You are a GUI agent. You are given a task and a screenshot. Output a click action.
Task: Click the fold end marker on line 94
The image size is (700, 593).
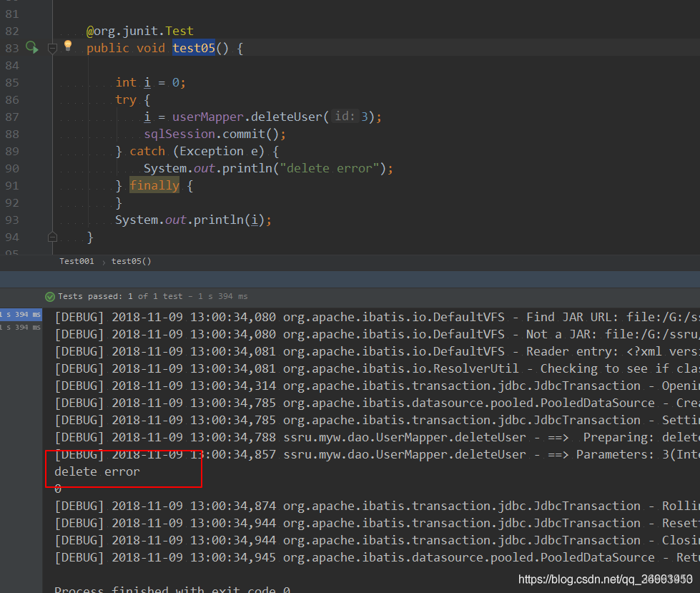click(x=52, y=237)
